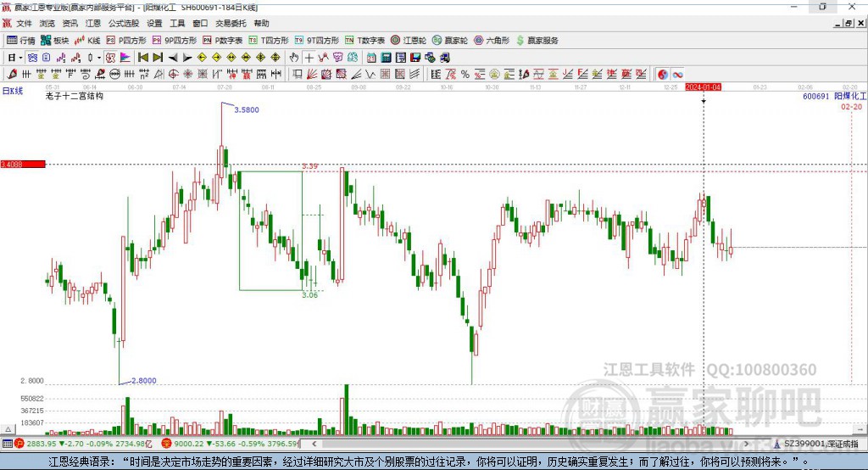The height and width of the screenshot is (470, 868).
Task: Click the 2024-01-04 date marker
Action: [x=703, y=87]
